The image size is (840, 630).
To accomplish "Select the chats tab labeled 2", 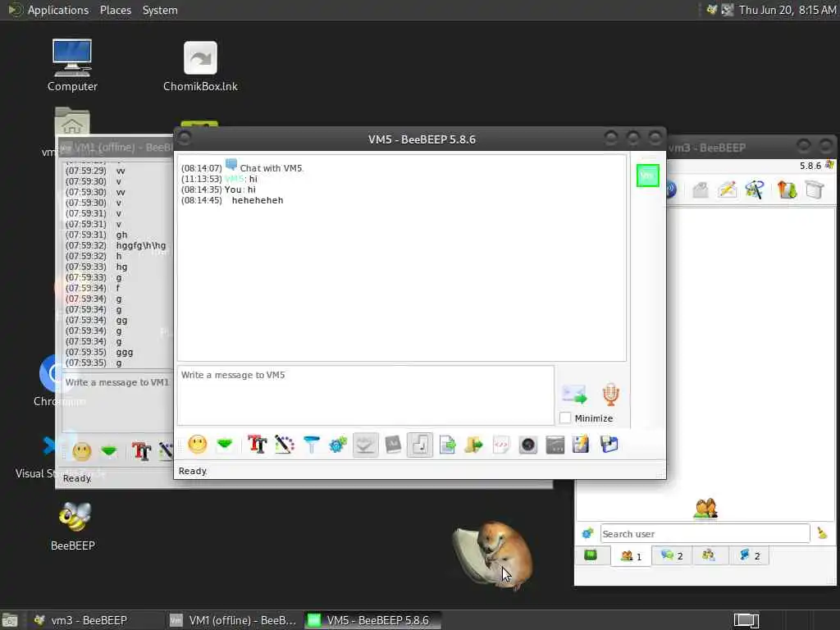I will point(672,555).
